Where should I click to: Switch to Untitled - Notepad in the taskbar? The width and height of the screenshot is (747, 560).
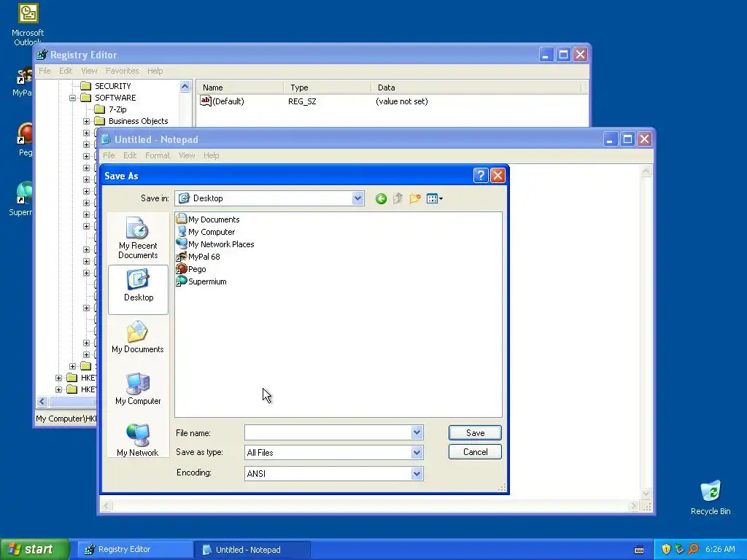(252, 550)
